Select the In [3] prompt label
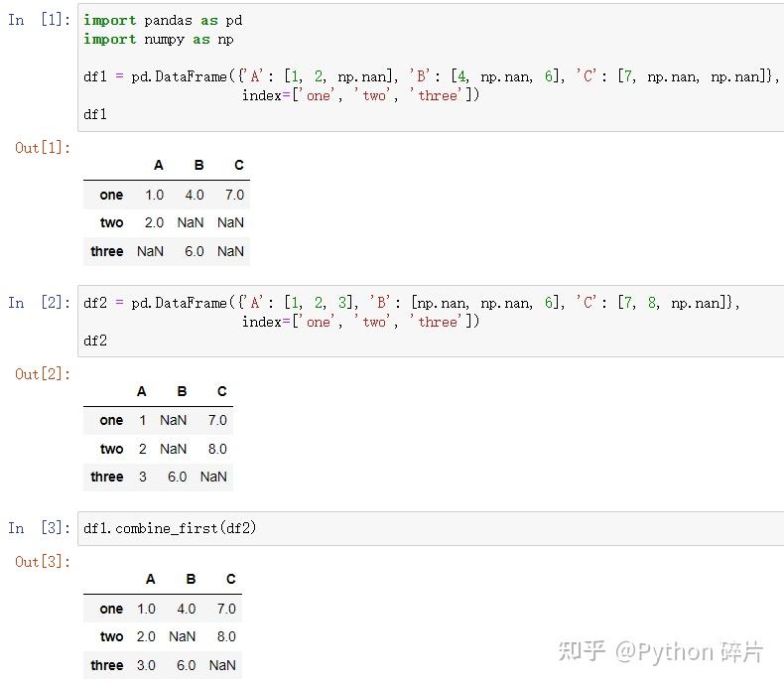 pyautogui.click(x=40, y=528)
